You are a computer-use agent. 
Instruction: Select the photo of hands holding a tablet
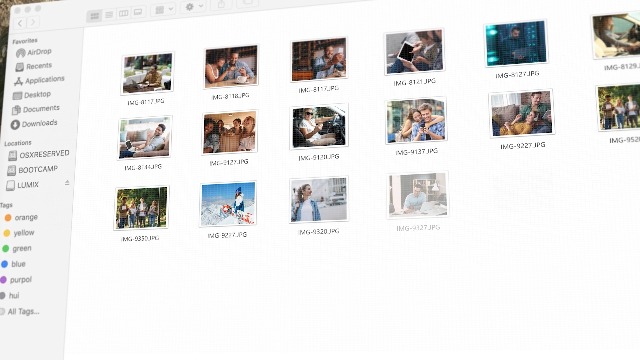pyautogui.click(x=414, y=52)
